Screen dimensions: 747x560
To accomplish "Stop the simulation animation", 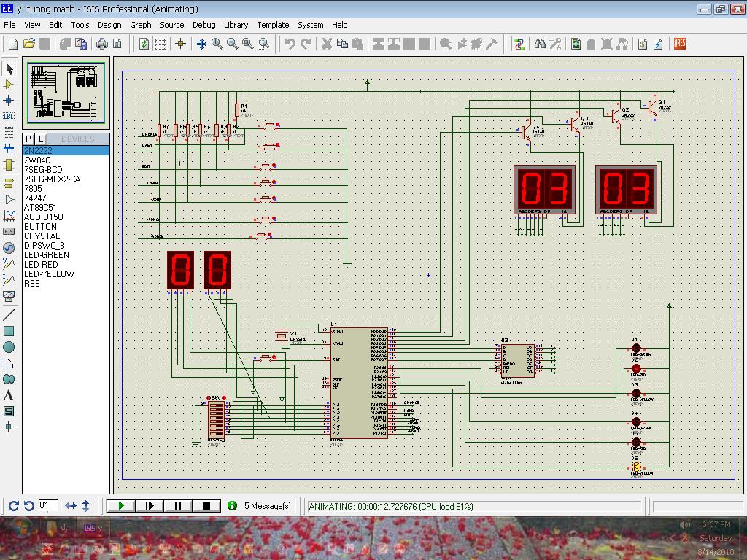I will coord(206,505).
